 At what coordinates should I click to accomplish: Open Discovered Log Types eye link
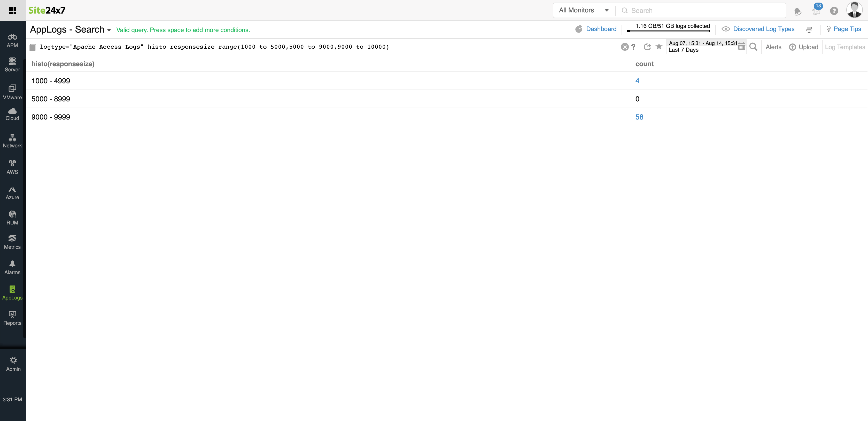pos(763,29)
